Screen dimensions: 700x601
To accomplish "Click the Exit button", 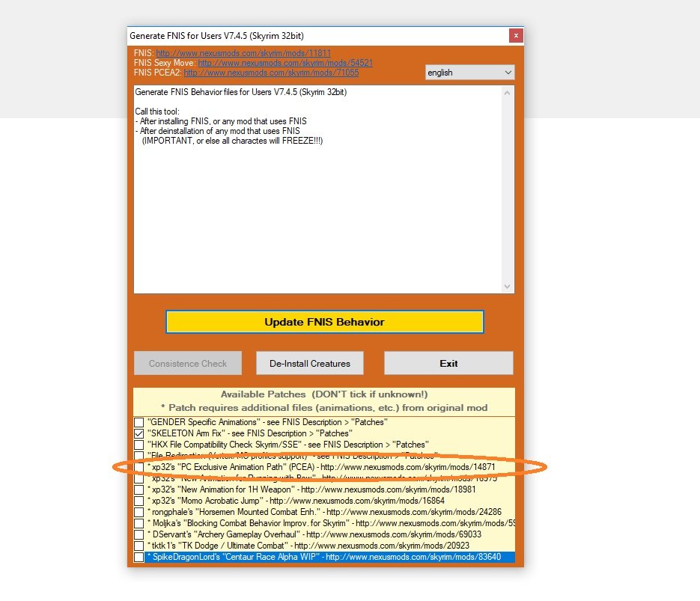I will pyautogui.click(x=448, y=363).
